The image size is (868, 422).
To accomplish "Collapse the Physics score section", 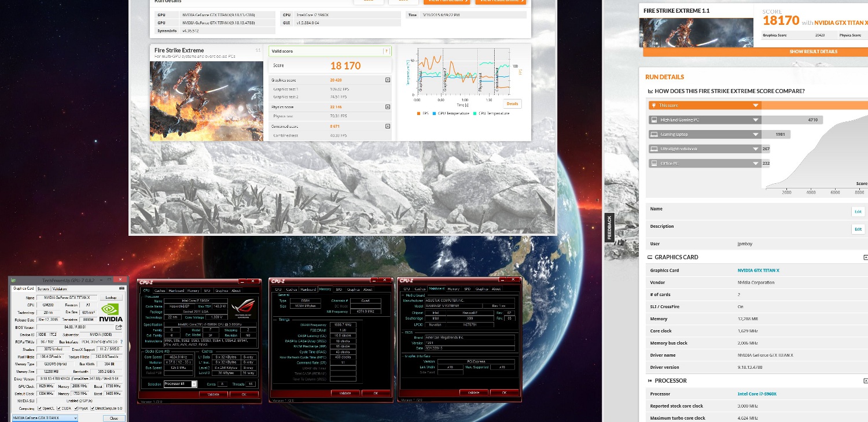I will click(388, 107).
